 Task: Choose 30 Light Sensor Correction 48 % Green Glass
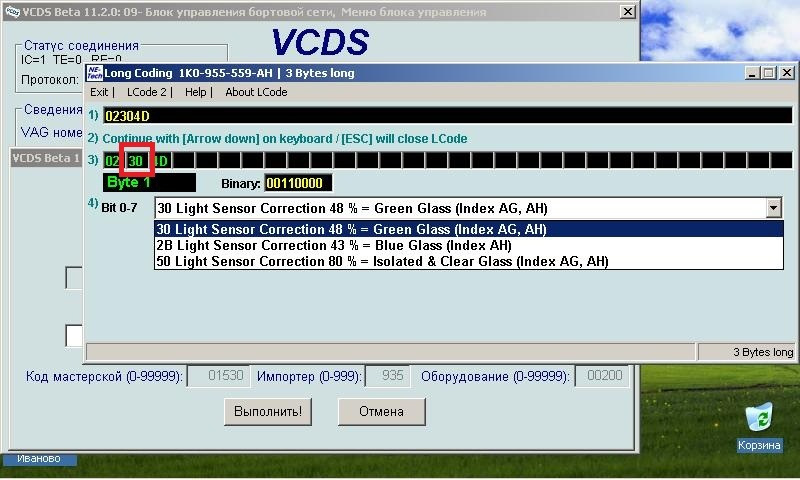tap(468, 229)
